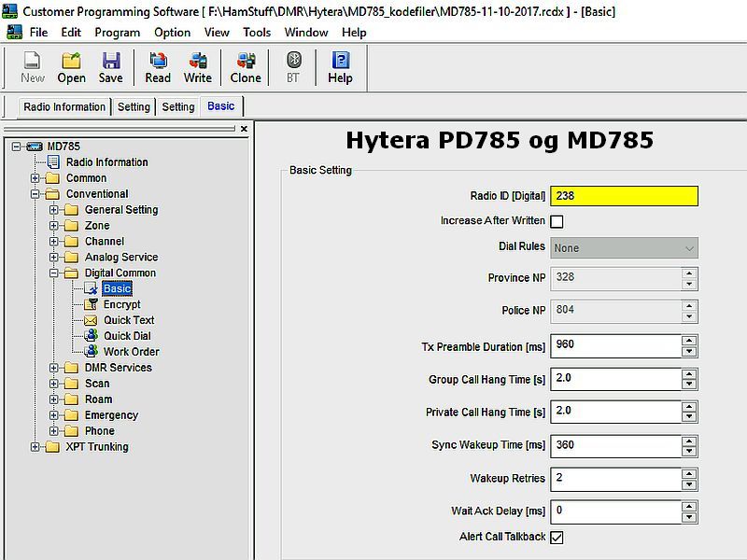
Task: Switch to the Basic tab
Action: click(221, 106)
